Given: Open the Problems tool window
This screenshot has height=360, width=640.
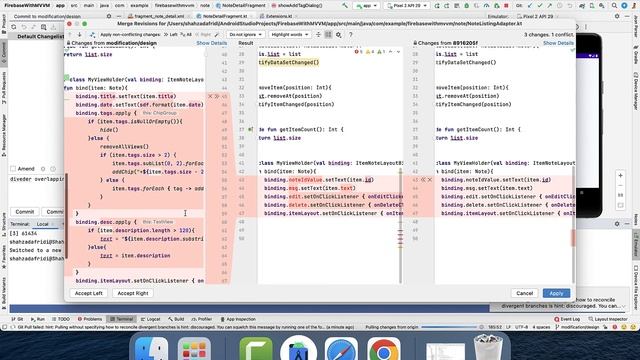Looking at the screenshot, I should pyautogui.click(x=90, y=319).
